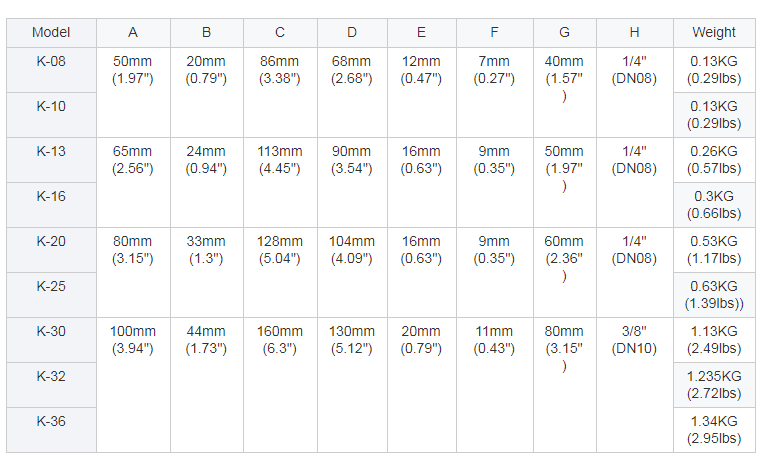This screenshot has height=463, width=772.
Task: Select the 100mm (3.94") cell
Action: coord(133,340)
